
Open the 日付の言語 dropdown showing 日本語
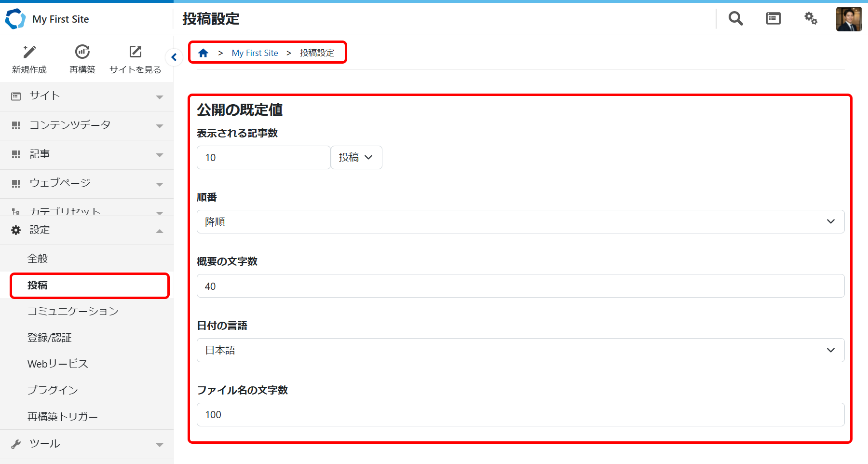(520, 351)
